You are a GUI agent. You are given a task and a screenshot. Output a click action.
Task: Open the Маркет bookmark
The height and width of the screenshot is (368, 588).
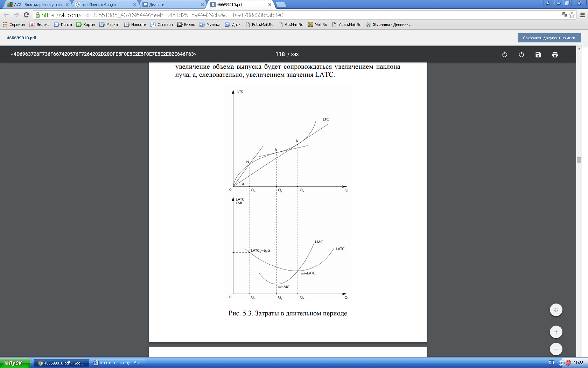pos(110,25)
